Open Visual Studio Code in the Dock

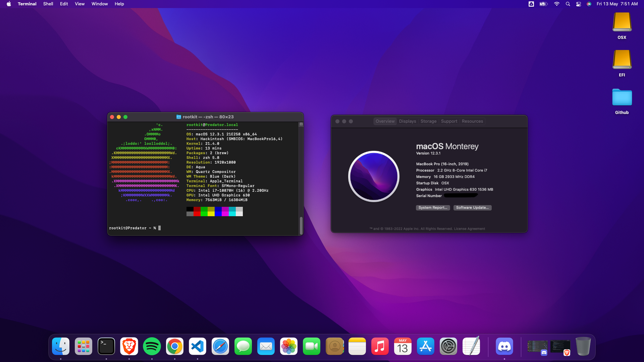click(198, 346)
